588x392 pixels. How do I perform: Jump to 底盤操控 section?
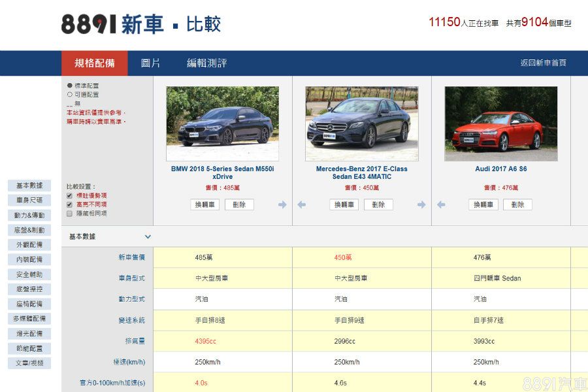pos(29,289)
